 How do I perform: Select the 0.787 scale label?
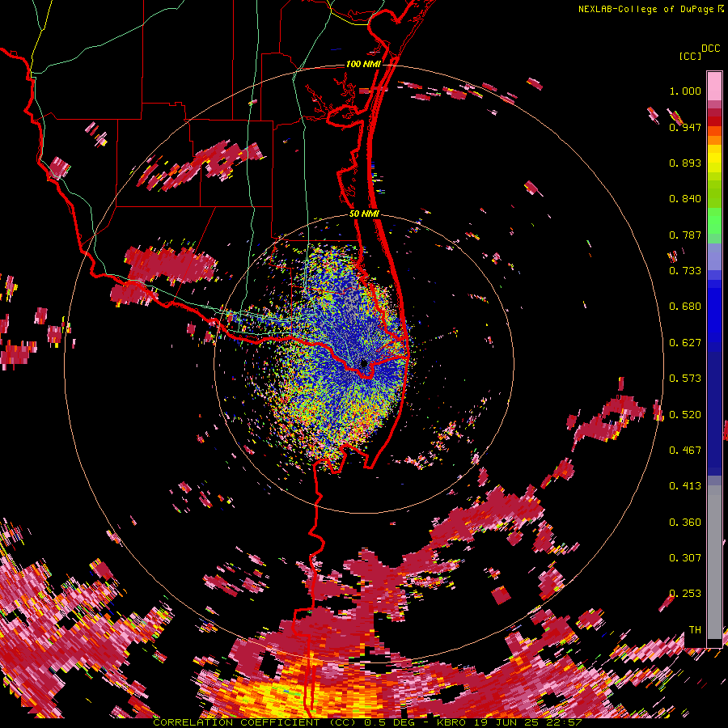click(x=685, y=235)
